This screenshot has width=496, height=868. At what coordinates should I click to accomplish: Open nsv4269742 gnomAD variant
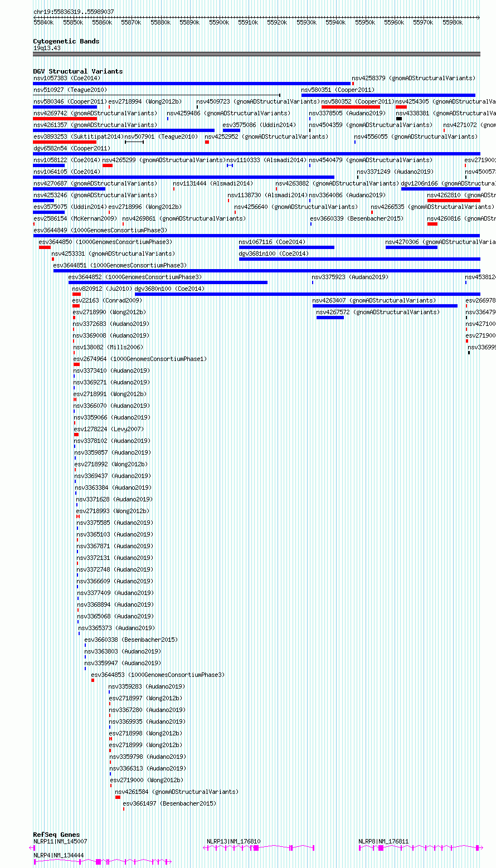click(95, 113)
